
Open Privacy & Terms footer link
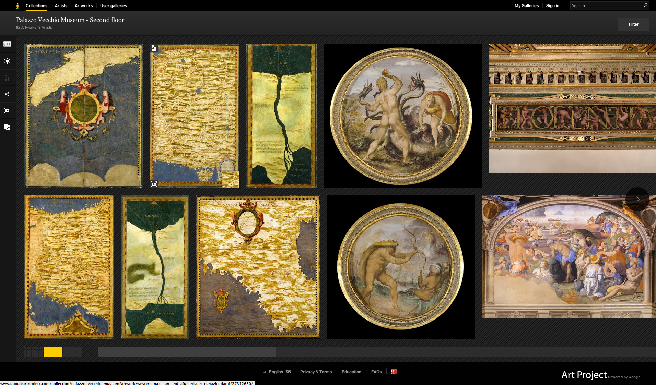(316, 371)
